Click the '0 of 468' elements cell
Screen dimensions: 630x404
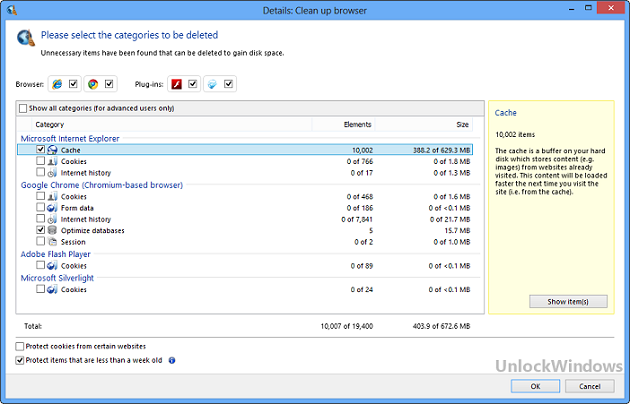[360, 197]
